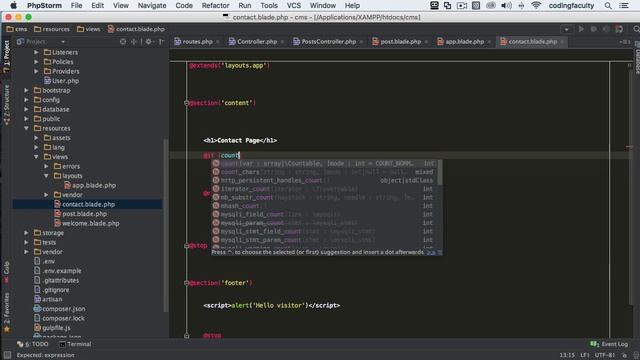This screenshot has height=360, width=640.
Task: Open the Database tool window stripe
Action: 637,57
